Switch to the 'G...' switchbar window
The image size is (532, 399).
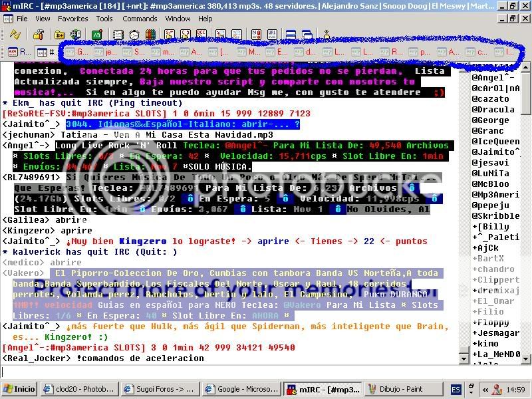click(76, 53)
